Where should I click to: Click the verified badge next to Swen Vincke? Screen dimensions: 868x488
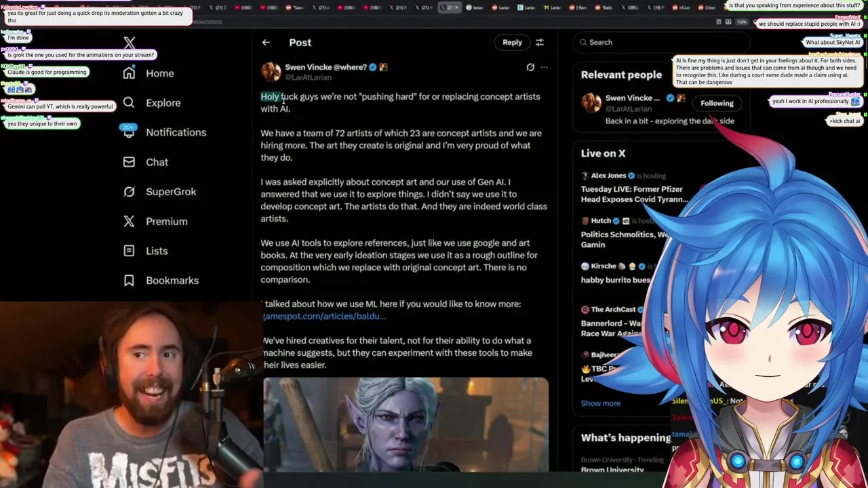point(372,67)
